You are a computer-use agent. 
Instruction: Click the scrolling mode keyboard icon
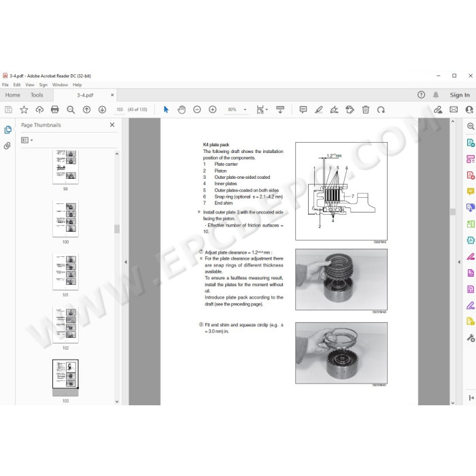pos(280,109)
